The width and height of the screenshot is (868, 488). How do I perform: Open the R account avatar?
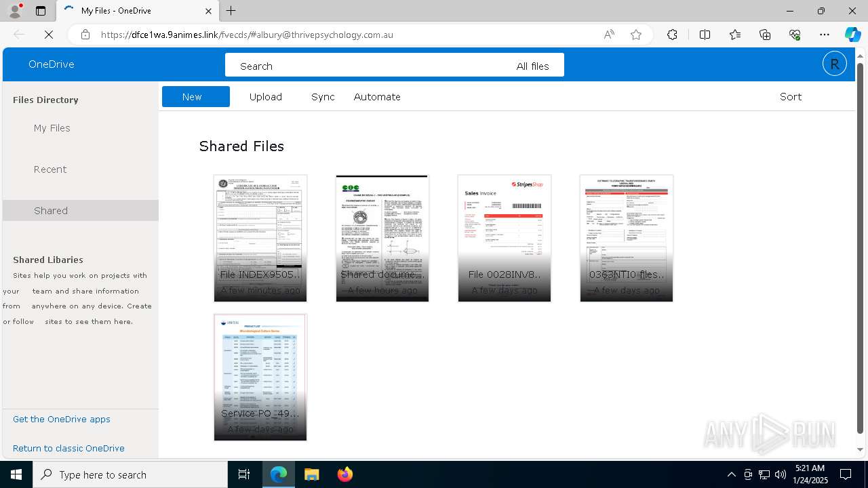[x=835, y=64]
